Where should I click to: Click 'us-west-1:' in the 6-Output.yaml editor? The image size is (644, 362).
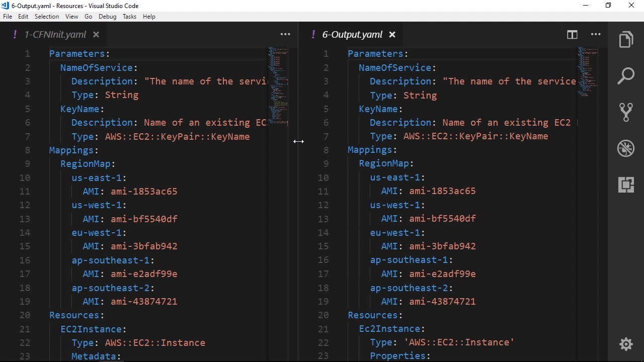pos(397,205)
